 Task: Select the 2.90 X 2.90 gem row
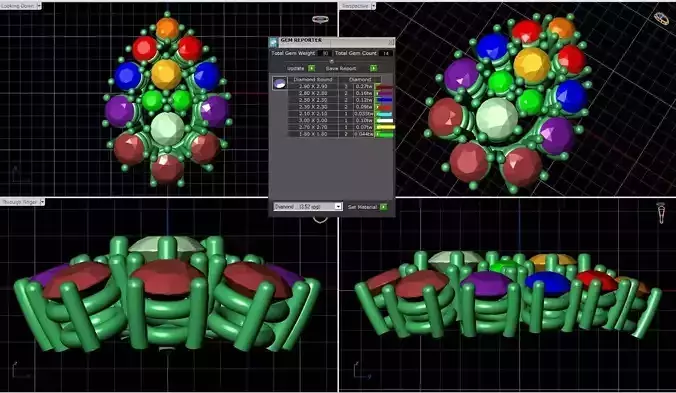pyautogui.click(x=332, y=86)
